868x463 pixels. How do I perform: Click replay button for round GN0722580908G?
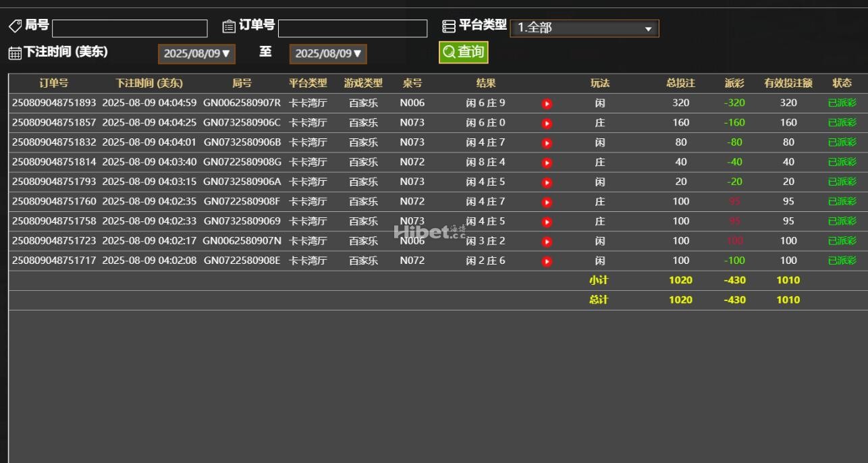coord(547,163)
